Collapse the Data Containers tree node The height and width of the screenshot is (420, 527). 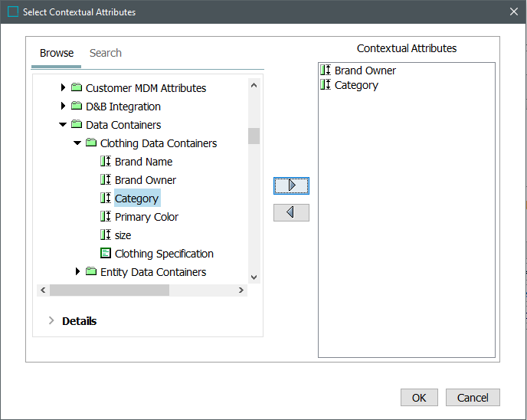63,125
